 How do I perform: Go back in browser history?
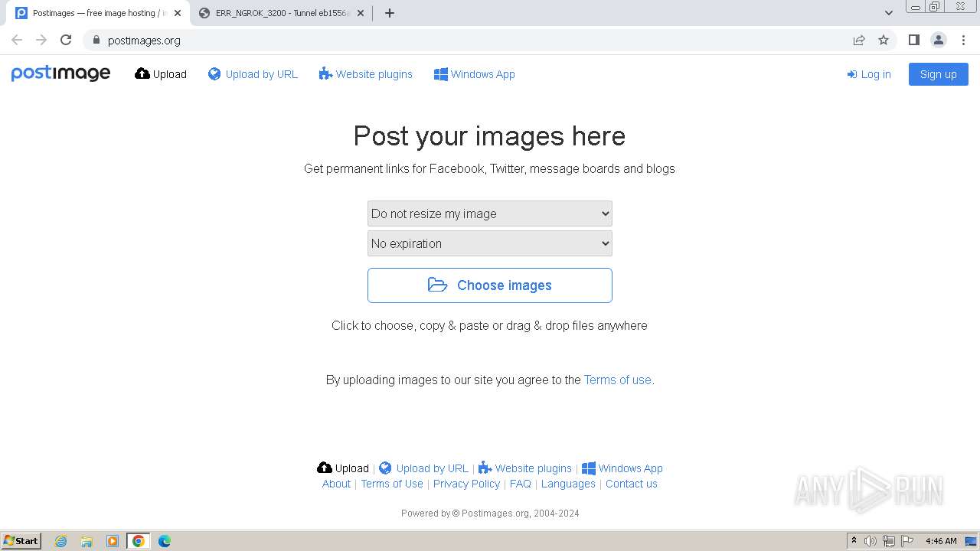[17, 40]
